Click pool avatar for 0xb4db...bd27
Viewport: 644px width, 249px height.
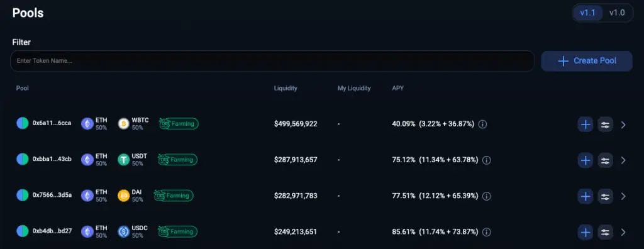[x=23, y=231]
